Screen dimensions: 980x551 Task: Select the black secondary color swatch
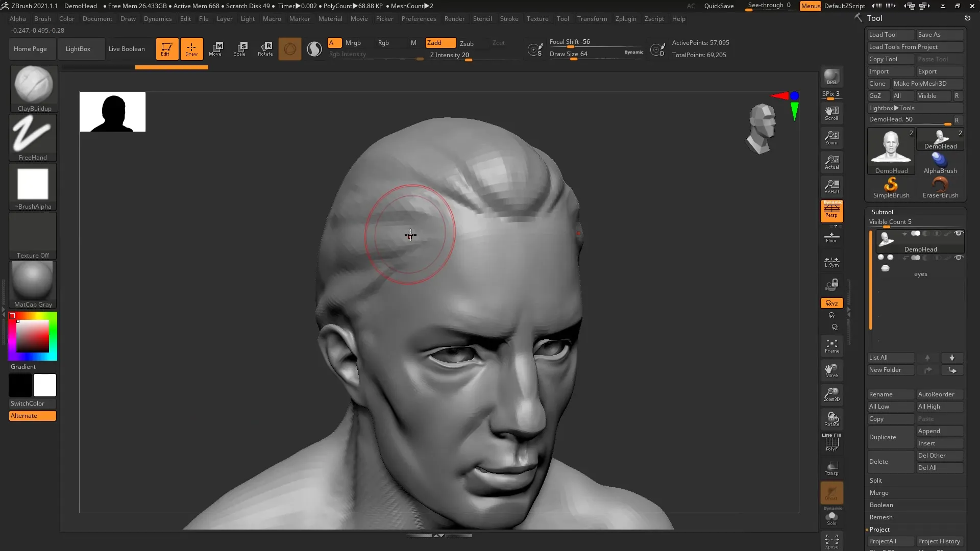tap(20, 385)
